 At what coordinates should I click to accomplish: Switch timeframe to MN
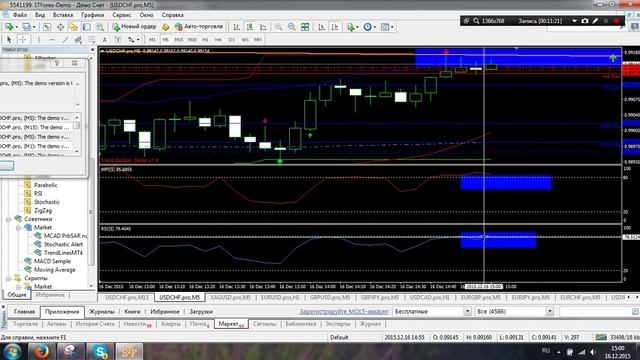click(258, 40)
